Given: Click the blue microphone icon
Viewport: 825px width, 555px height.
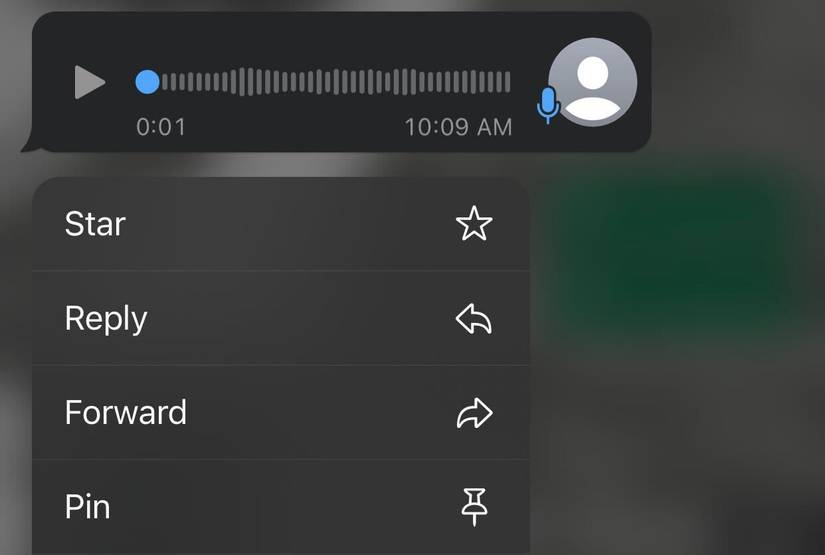Looking at the screenshot, I should pyautogui.click(x=548, y=105).
